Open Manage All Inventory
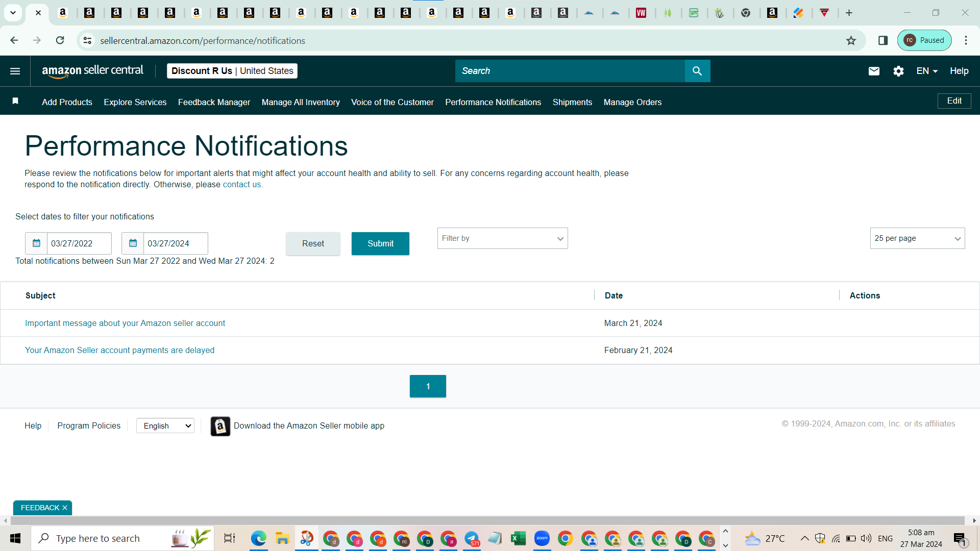The height and width of the screenshot is (551, 980). coord(301,102)
